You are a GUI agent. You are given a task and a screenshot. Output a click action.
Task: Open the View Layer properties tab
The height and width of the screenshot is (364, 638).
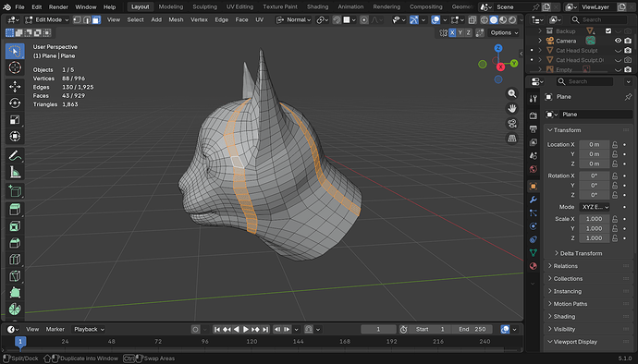click(533, 142)
